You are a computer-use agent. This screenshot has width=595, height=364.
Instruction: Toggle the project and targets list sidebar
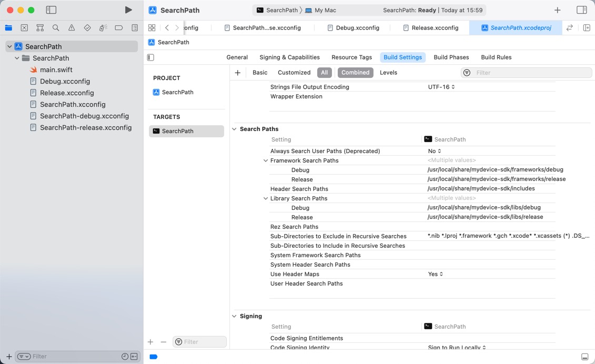[x=150, y=57]
